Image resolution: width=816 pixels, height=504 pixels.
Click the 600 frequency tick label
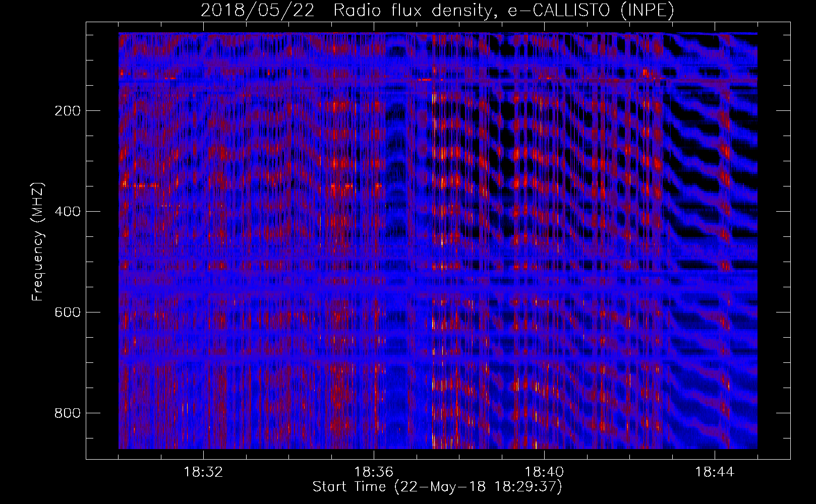point(68,312)
